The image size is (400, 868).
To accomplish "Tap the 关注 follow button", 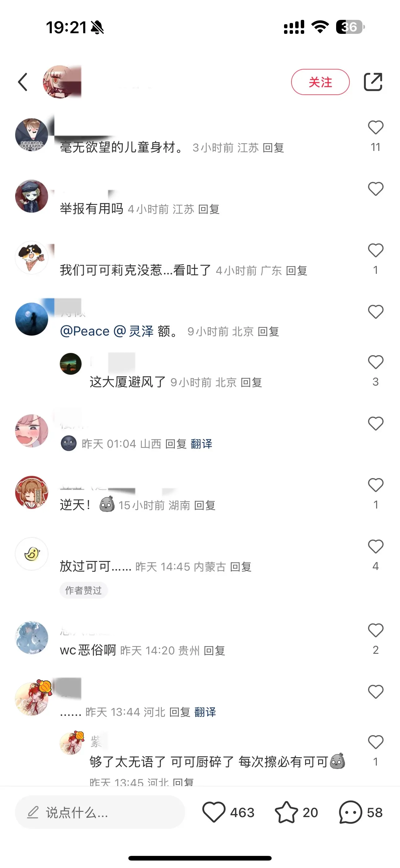I will pos(320,82).
